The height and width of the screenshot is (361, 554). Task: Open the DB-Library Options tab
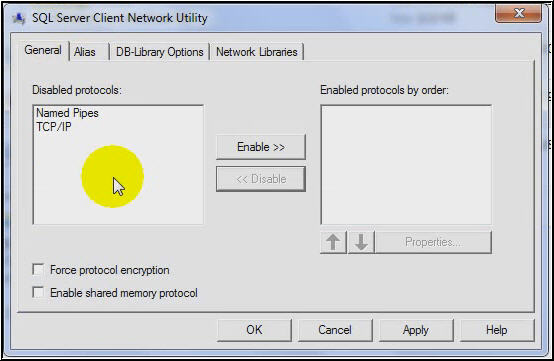pyautogui.click(x=160, y=52)
